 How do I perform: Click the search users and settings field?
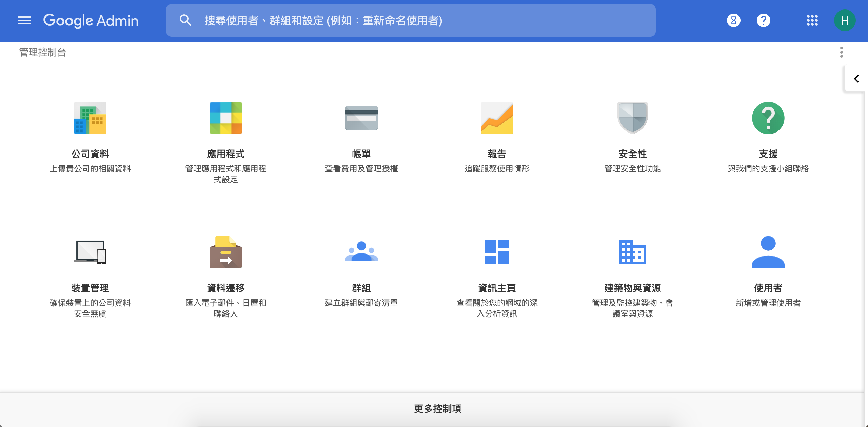pyautogui.click(x=410, y=20)
